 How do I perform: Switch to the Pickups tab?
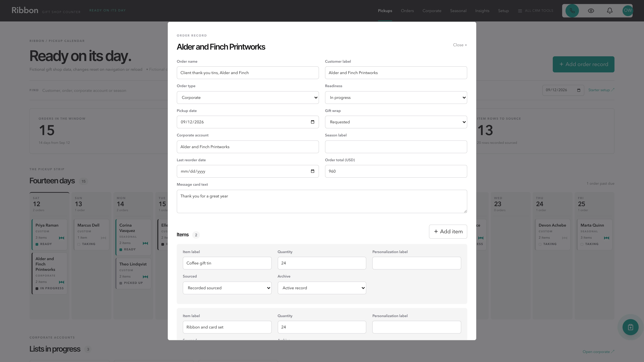click(385, 11)
